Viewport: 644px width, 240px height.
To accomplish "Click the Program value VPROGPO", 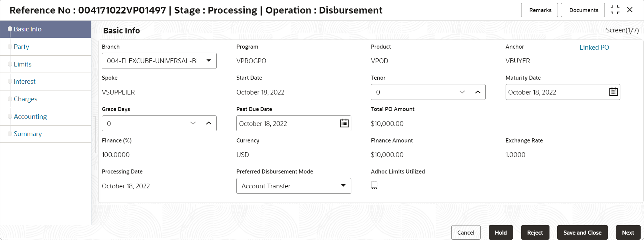I will pos(251,61).
